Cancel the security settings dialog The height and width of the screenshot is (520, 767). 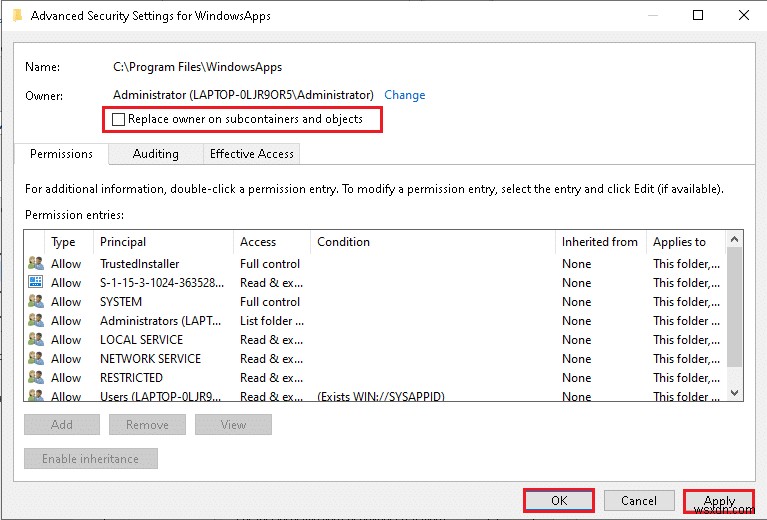pos(638,501)
